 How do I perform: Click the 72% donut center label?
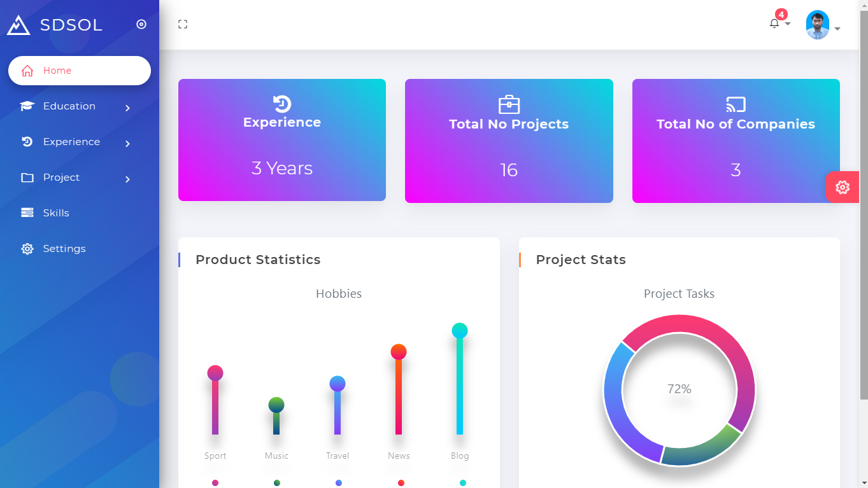pos(679,389)
